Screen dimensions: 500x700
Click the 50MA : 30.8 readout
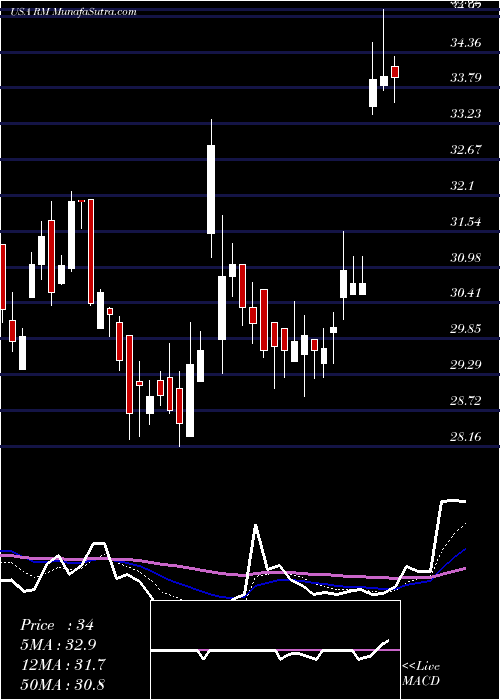click(63, 684)
